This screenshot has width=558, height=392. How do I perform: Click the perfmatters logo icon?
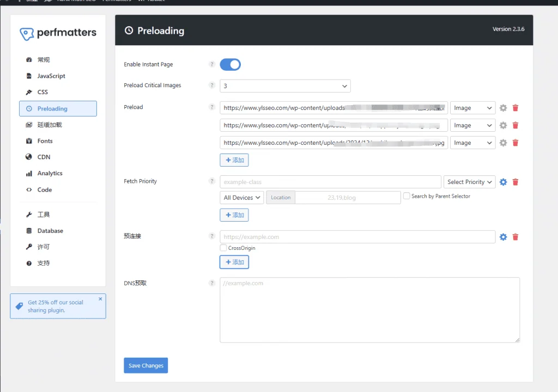point(27,34)
